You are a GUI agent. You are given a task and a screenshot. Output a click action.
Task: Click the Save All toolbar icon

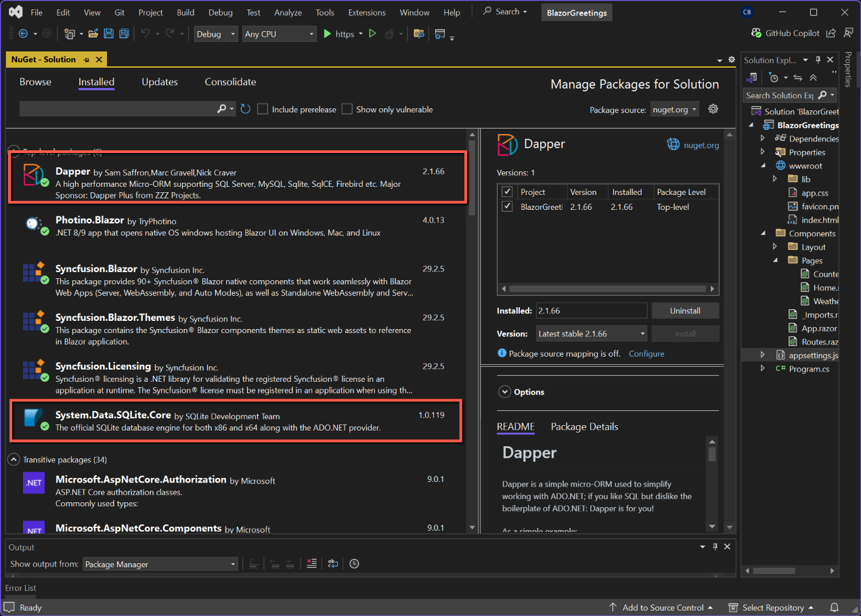click(x=124, y=34)
